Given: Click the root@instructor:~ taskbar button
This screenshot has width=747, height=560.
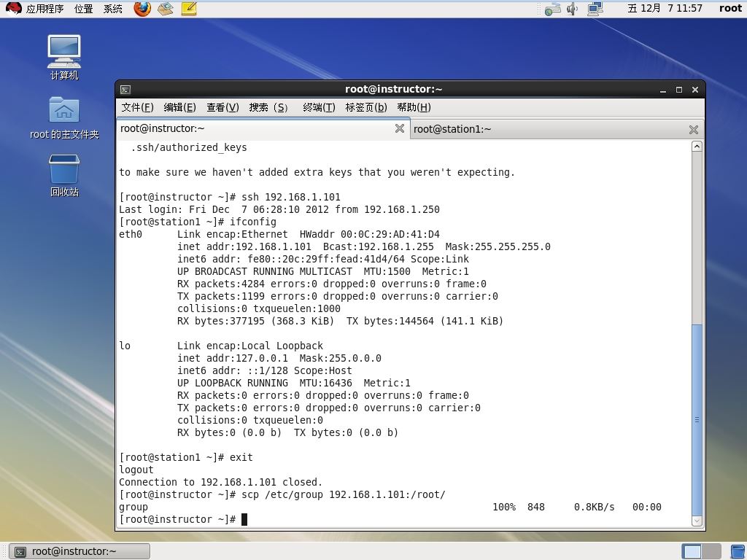Looking at the screenshot, I should tap(80, 551).
